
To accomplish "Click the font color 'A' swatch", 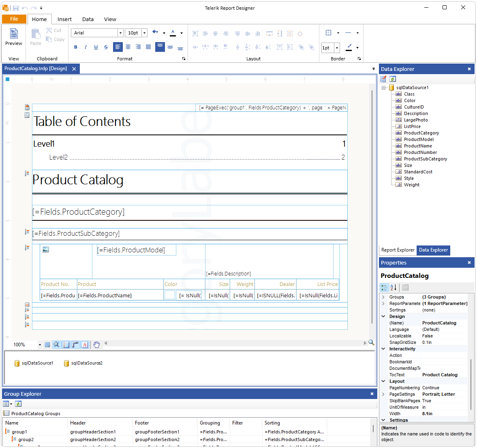I will pos(173,33).
